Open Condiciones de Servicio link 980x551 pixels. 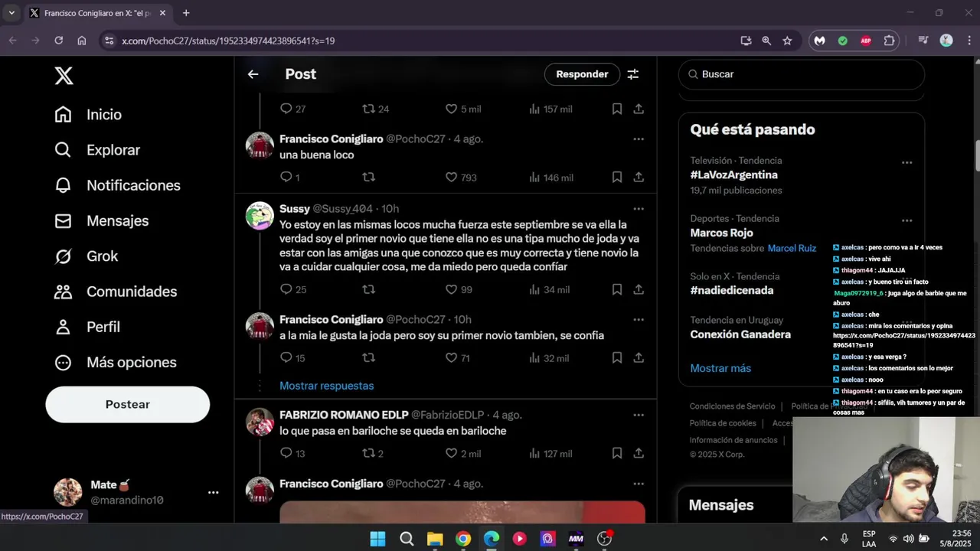point(732,406)
